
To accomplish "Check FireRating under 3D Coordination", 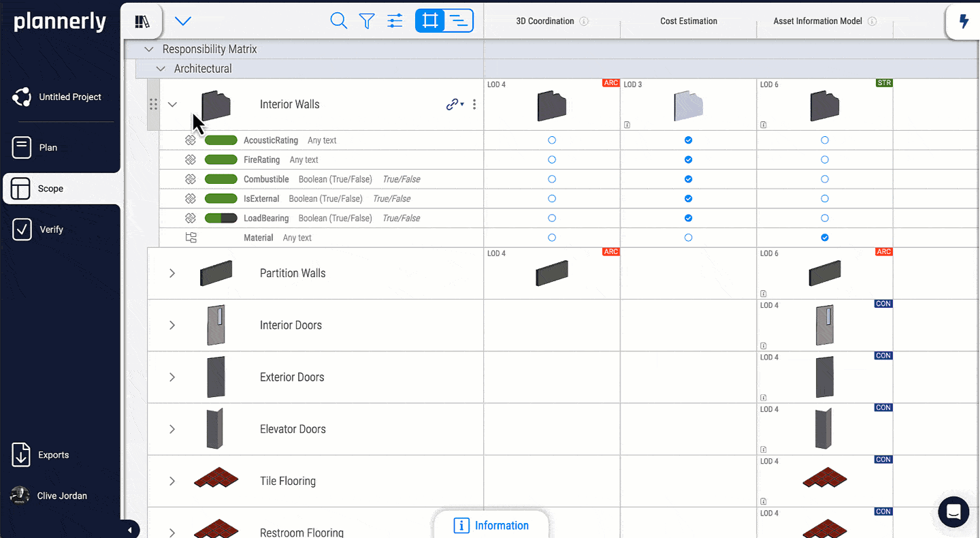I will [x=552, y=160].
